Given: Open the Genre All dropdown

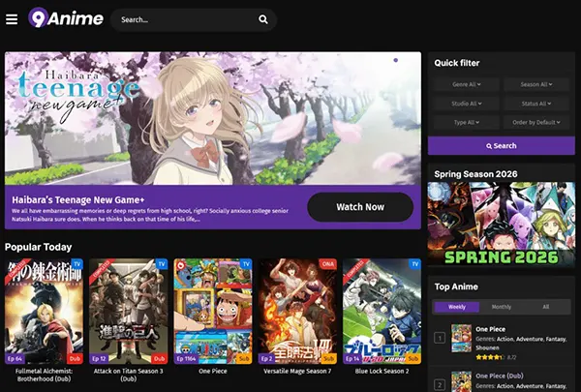Looking at the screenshot, I should tap(466, 84).
